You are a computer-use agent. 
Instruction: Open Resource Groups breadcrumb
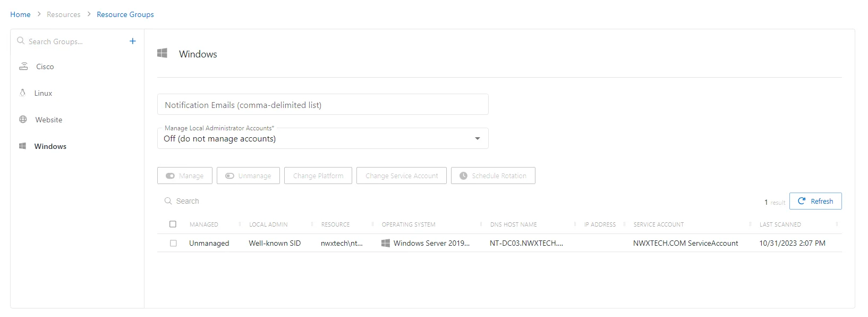(x=125, y=14)
